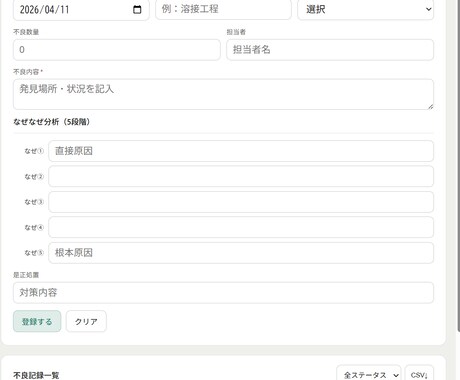
Task: Click the page vertical scrollbar
Action: tap(458, 167)
